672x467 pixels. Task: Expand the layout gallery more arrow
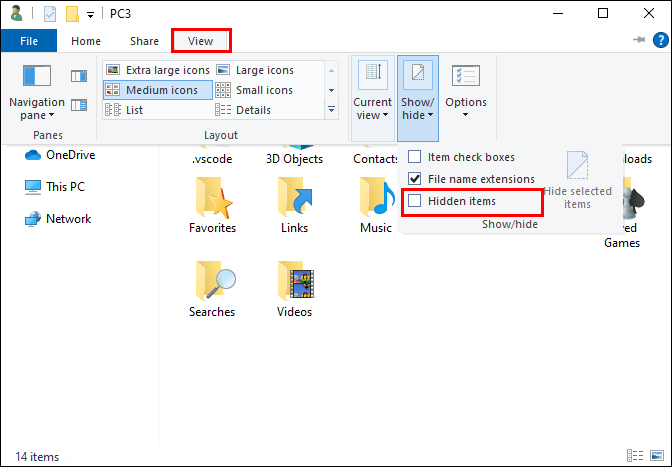point(332,109)
